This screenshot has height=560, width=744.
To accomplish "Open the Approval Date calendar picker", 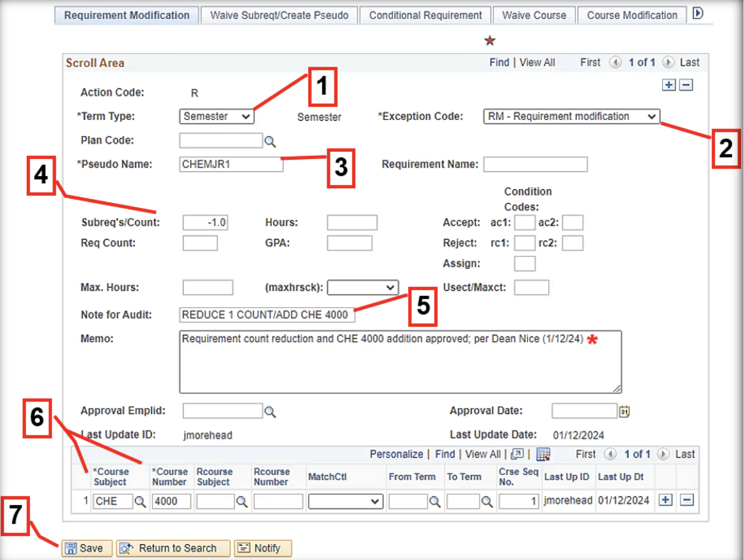I will 624,411.
